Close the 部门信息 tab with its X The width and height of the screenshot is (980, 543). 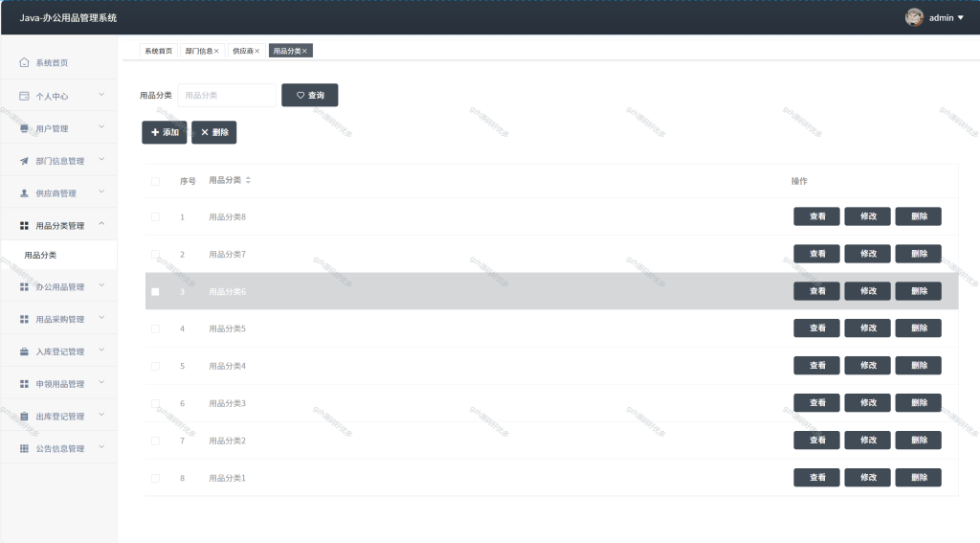coord(216,52)
